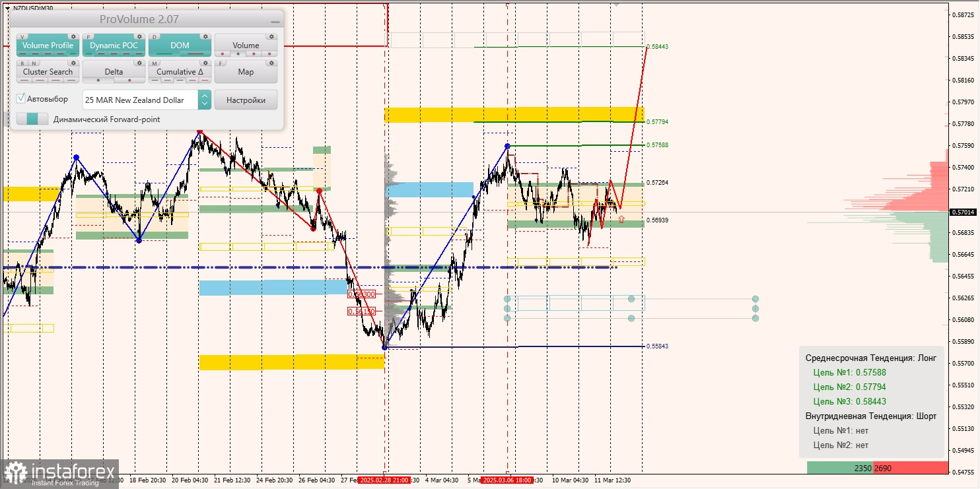Open Настройки settings button
This screenshot has width=980, height=489.
coord(246,100)
